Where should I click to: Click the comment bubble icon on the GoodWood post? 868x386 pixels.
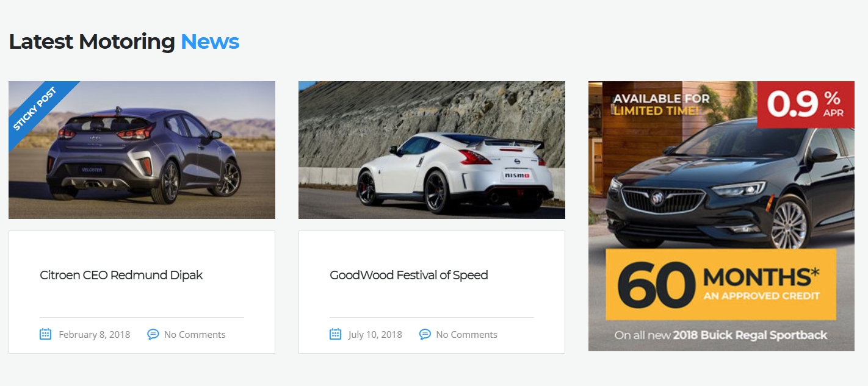(x=425, y=334)
